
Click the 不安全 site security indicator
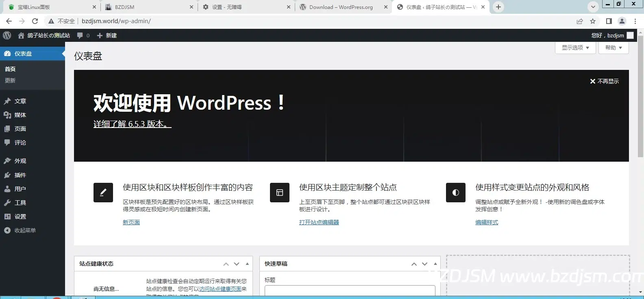click(61, 21)
